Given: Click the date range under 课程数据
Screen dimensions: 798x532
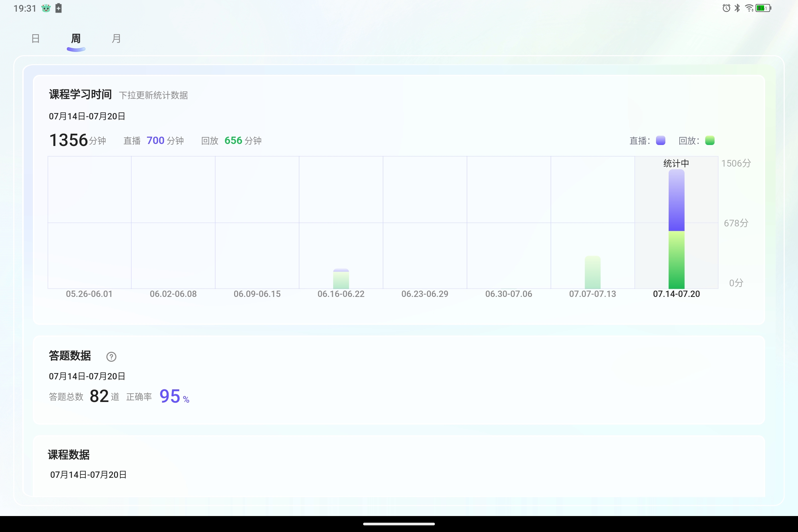Looking at the screenshot, I should tap(88, 475).
